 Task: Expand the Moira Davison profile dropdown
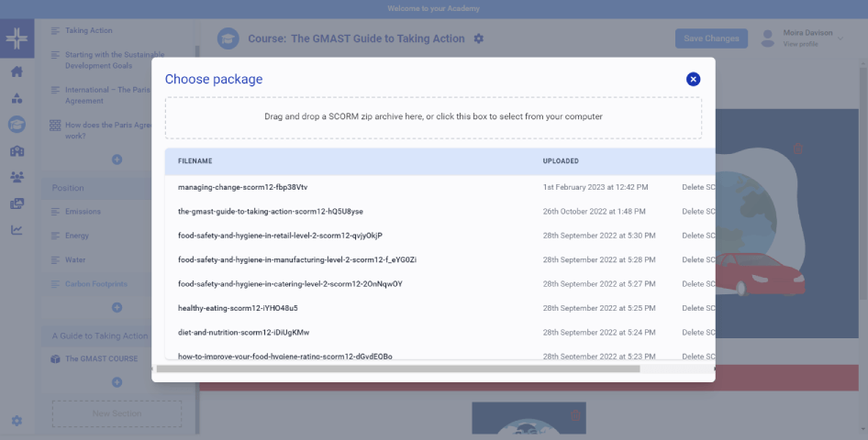(840, 33)
